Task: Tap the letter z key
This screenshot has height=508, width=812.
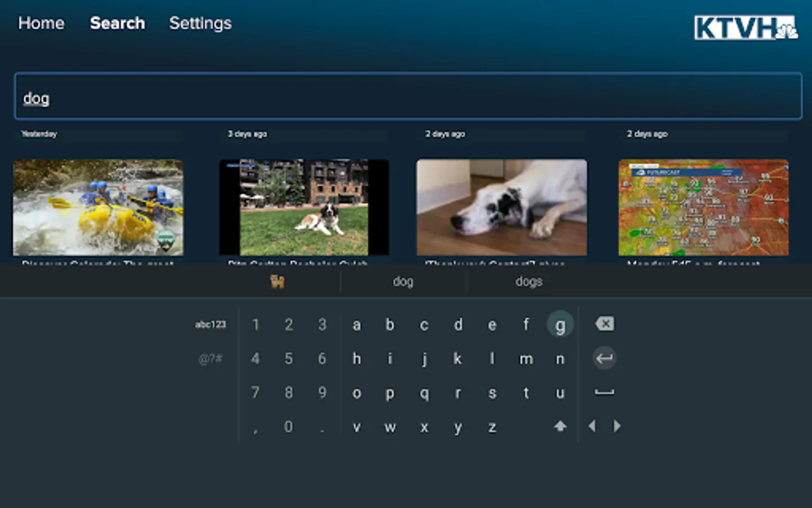Action: [x=492, y=427]
